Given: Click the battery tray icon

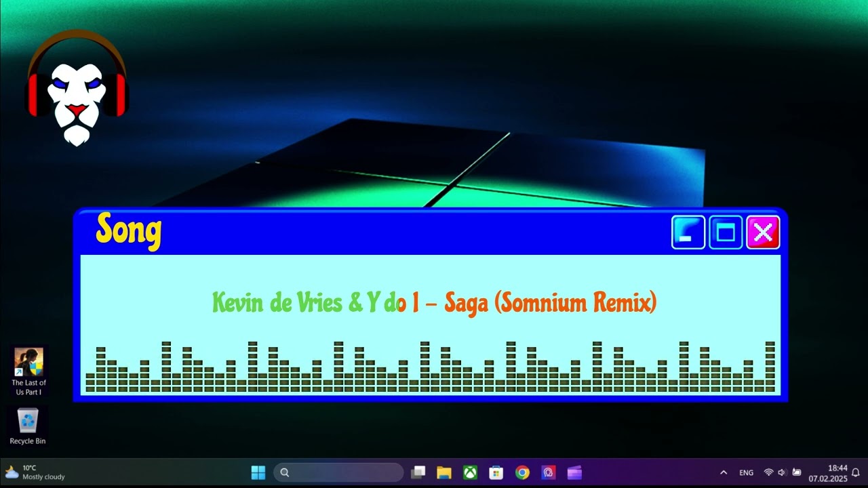Looking at the screenshot, I should click(797, 472).
